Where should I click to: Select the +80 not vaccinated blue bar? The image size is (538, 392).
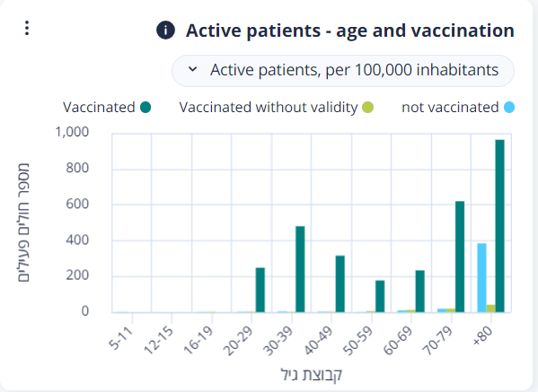[481, 278]
